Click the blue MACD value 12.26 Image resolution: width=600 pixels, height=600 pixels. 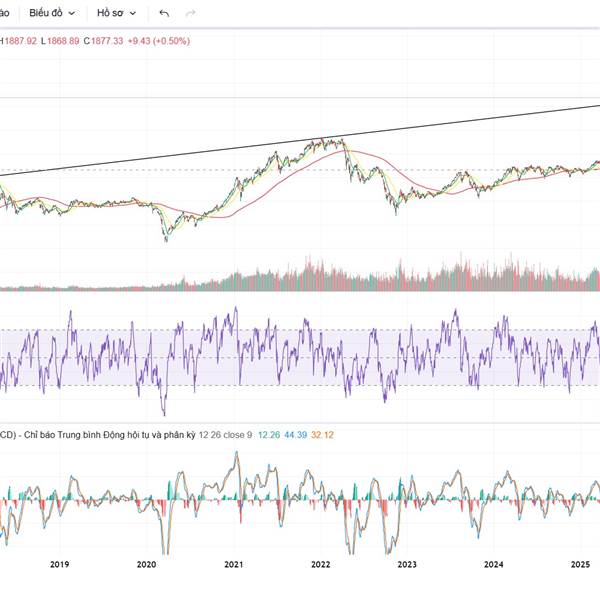(x=269, y=434)
